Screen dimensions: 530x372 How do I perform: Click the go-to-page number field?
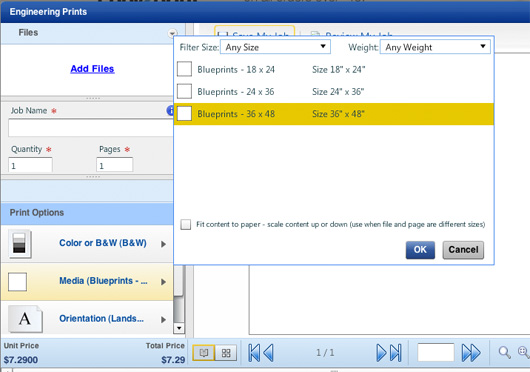click(x=436, y=352)
